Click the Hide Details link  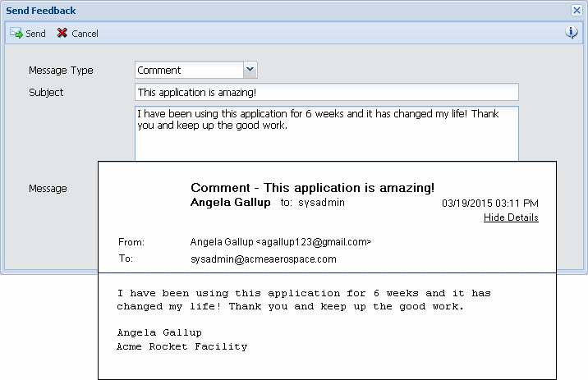(x=511, y=217)
